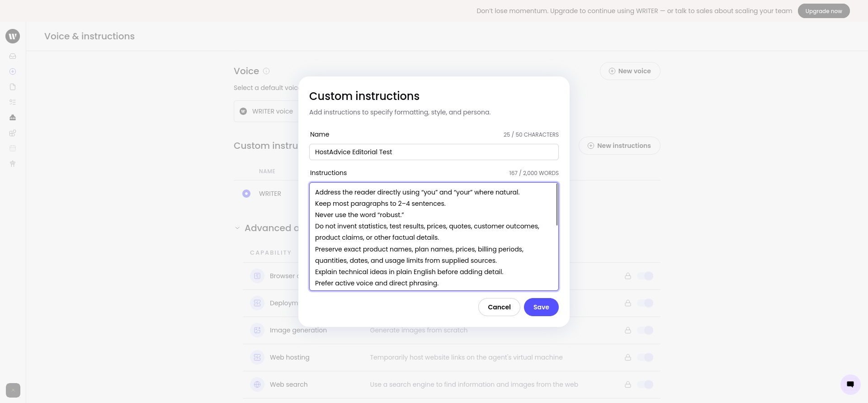The width and height of the screenshot is (868, 403).
Task: Click the Image generation capability icon
Action: (x=257, y=330)
